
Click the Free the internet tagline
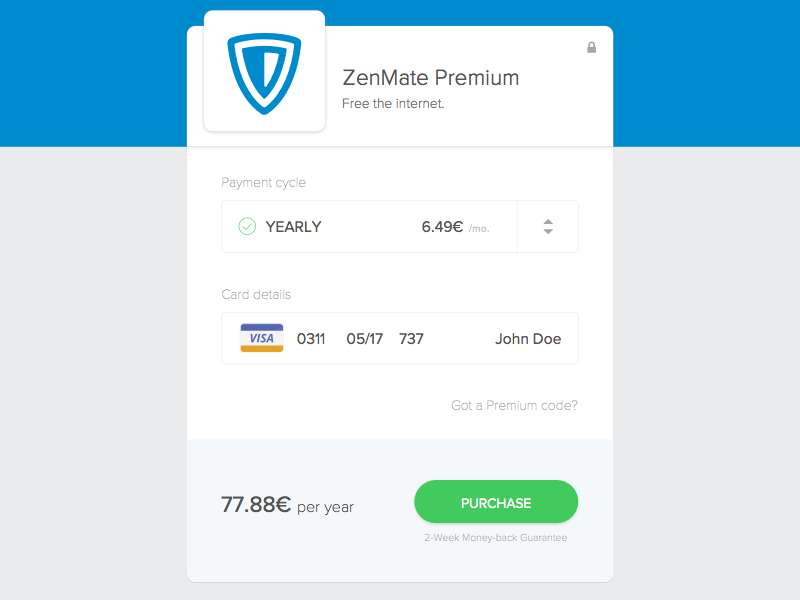click(x=393, y=104)
